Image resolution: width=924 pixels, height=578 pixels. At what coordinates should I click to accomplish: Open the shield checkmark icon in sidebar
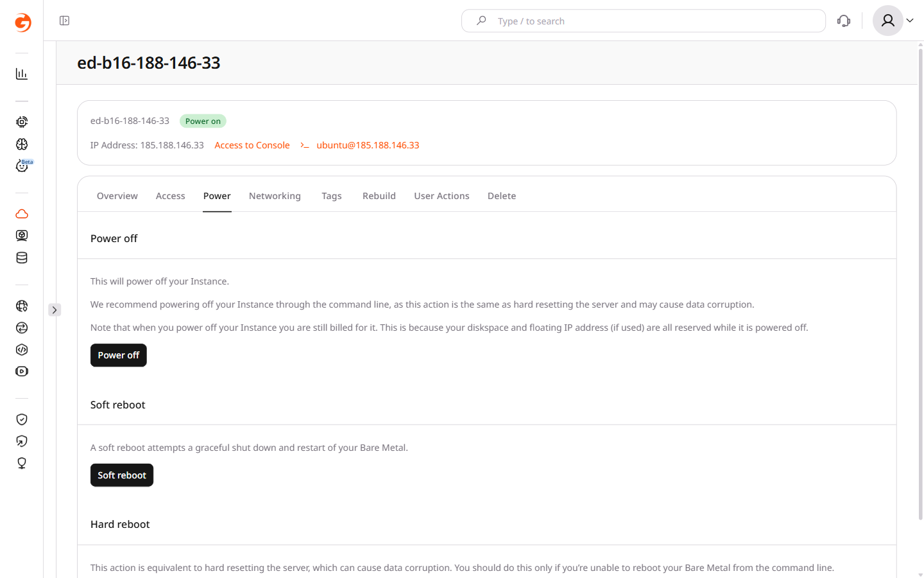tap(22, 419)
